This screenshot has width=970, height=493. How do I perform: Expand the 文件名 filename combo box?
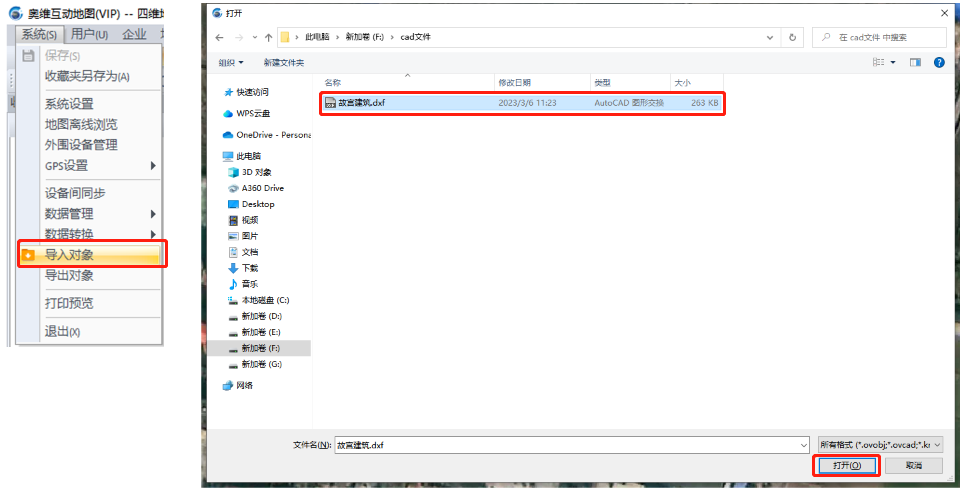803,444
